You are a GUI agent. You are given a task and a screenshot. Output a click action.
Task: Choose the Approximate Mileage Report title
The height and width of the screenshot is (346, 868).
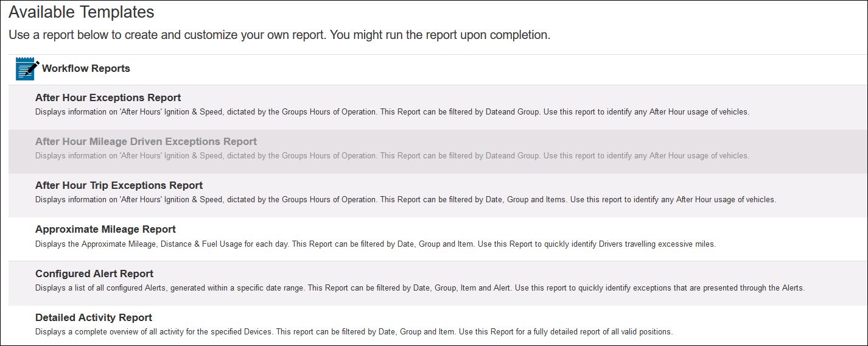105,229
